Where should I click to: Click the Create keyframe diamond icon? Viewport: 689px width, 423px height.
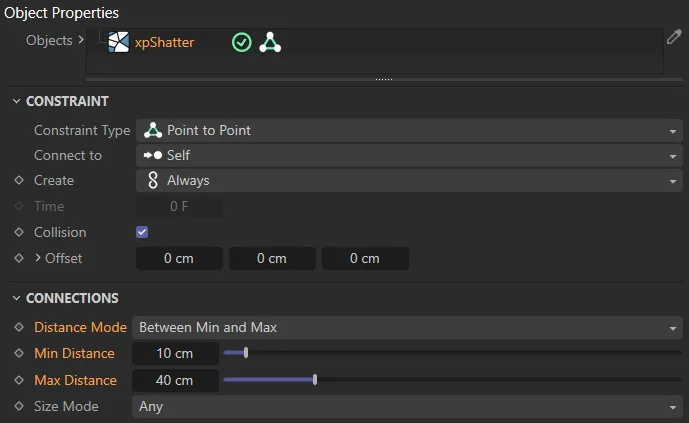(19, 181)
